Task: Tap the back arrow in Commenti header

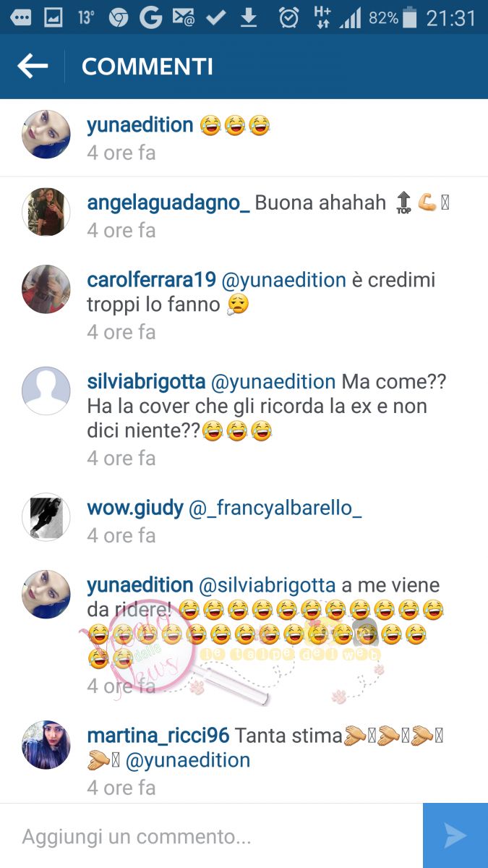Action: click(x=33, y=67)
